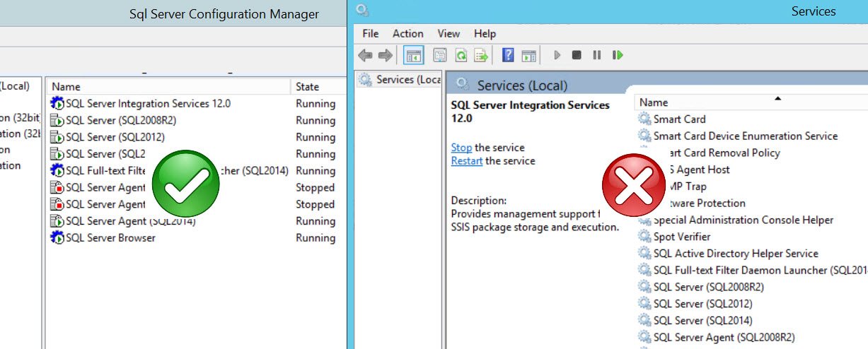The image size is (868, 349).
Task: Click icon of SQL Server Integration Services 12.0
Action: click(57, 104)
